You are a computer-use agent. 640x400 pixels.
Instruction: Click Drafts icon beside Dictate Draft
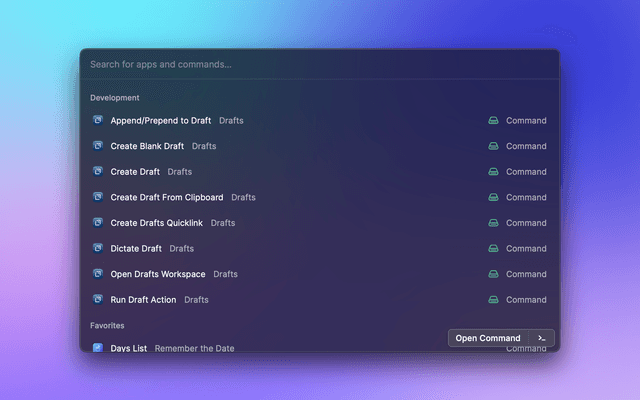[98, 248]
